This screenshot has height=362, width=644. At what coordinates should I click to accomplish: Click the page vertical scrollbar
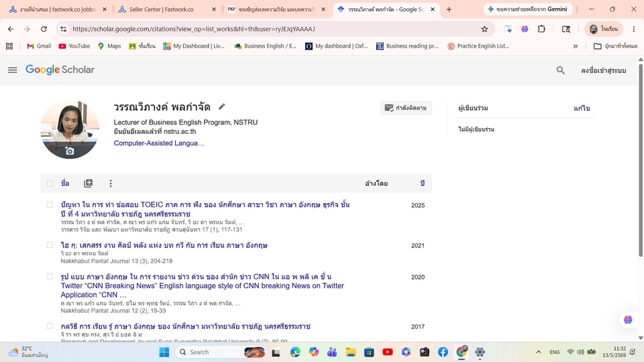[x=640, y=160]
